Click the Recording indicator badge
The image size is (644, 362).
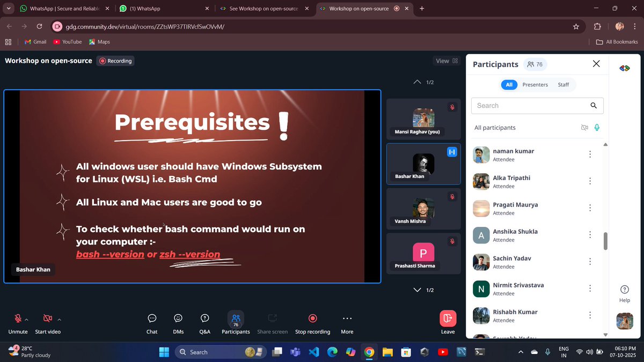tap(115, 61)
